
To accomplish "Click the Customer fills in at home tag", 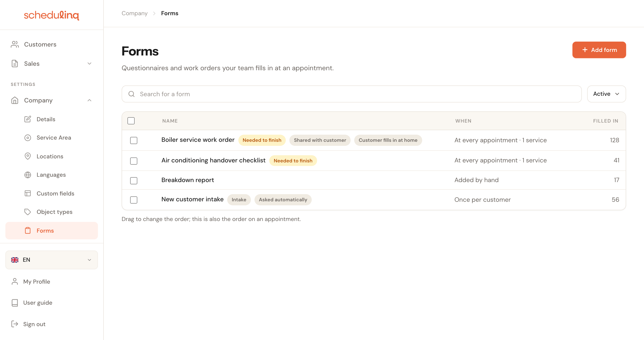I will point(388,140).
